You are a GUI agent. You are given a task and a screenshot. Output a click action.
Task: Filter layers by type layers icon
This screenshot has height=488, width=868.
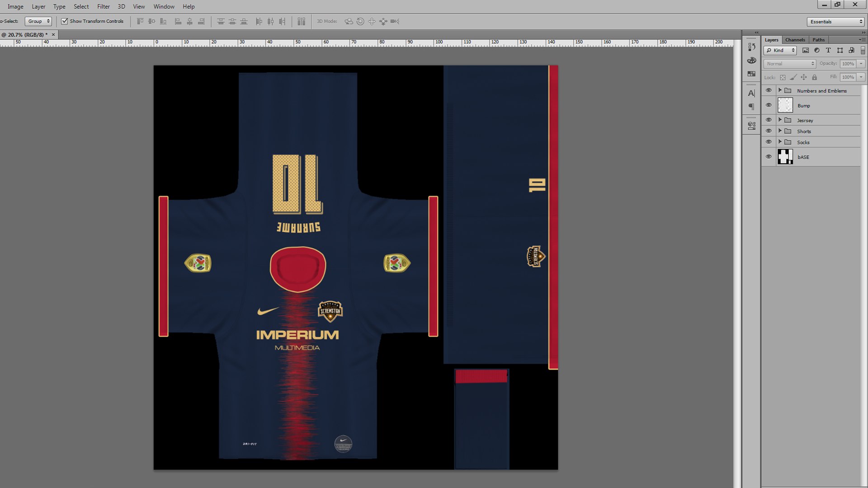[828, 50]
